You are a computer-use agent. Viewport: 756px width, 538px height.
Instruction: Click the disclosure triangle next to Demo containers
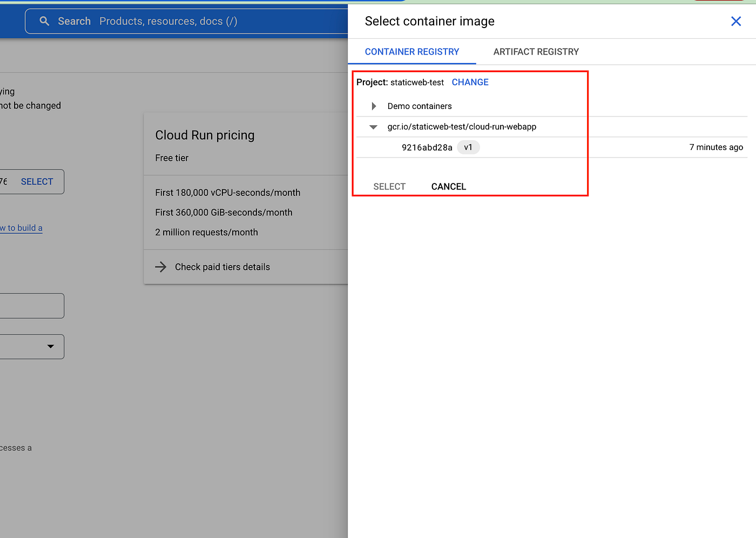[373, 106]
